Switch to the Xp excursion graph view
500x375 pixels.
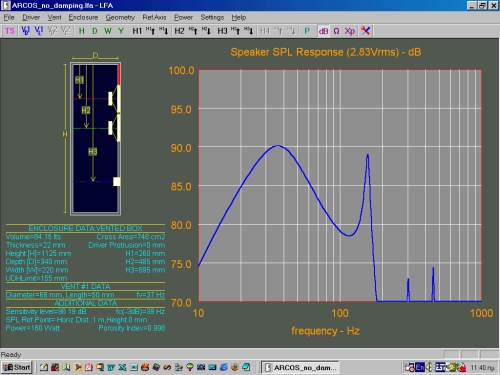[350, 31]
